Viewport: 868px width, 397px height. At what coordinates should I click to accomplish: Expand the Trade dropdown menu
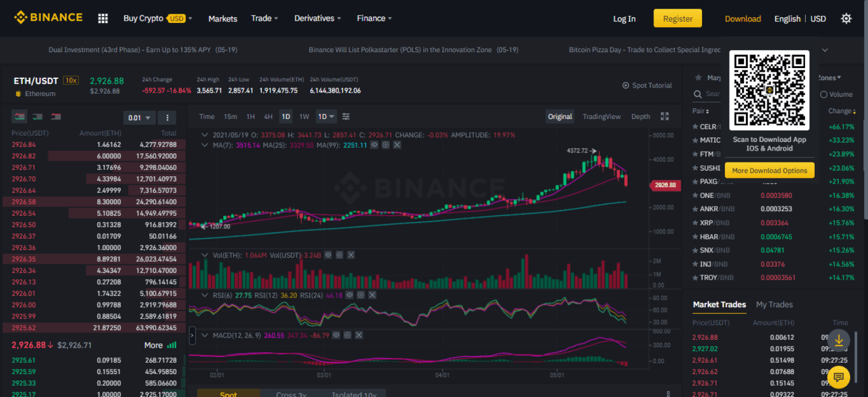pos(264,18)
